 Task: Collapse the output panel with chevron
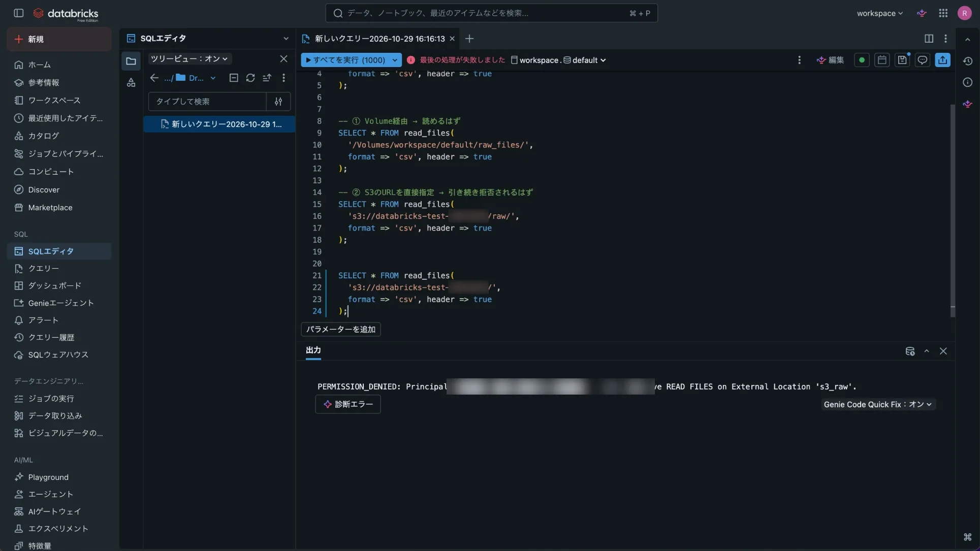(927, 351)
